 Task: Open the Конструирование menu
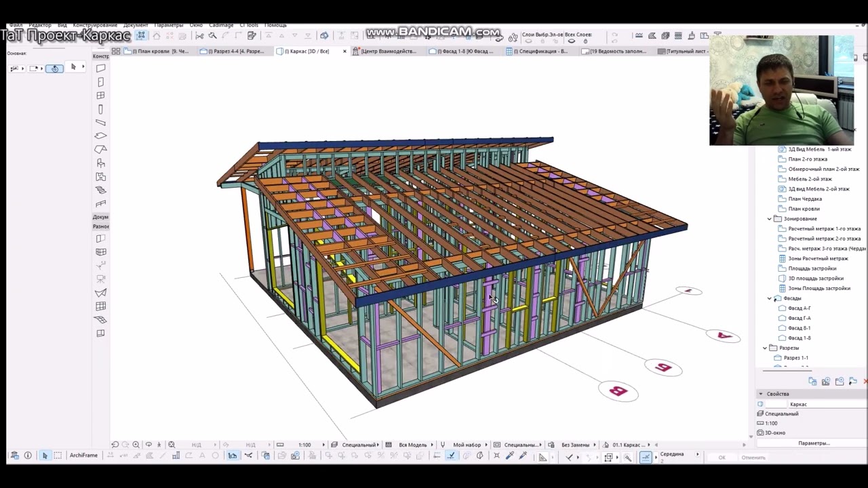click(95, 25)
